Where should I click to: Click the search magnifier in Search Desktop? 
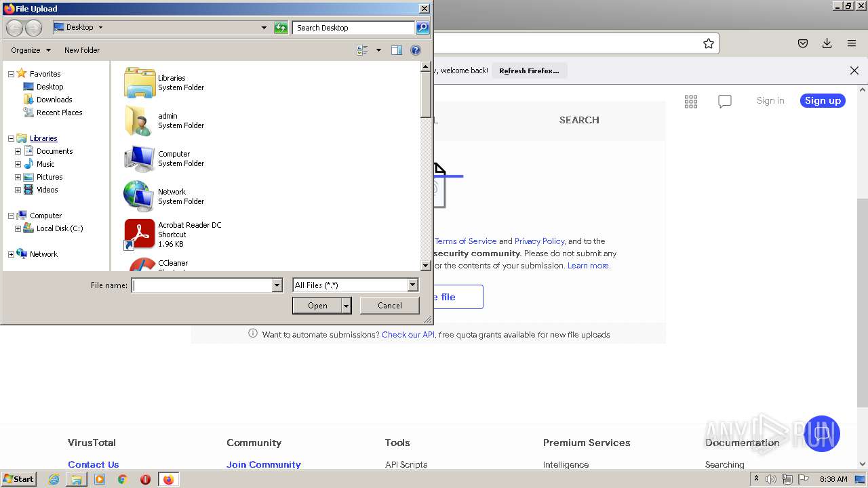tap(422, 28)
